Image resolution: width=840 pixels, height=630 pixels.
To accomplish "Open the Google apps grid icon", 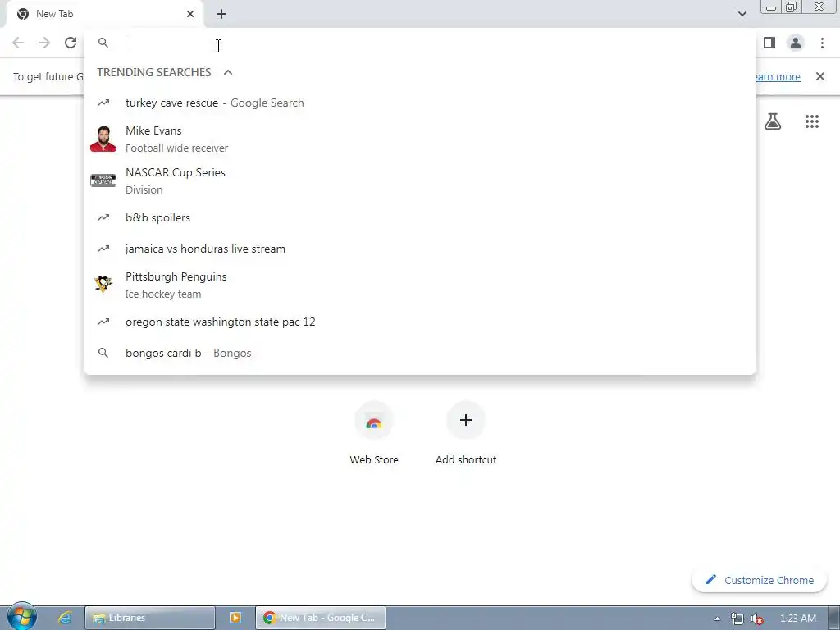I will pos(812,121).
